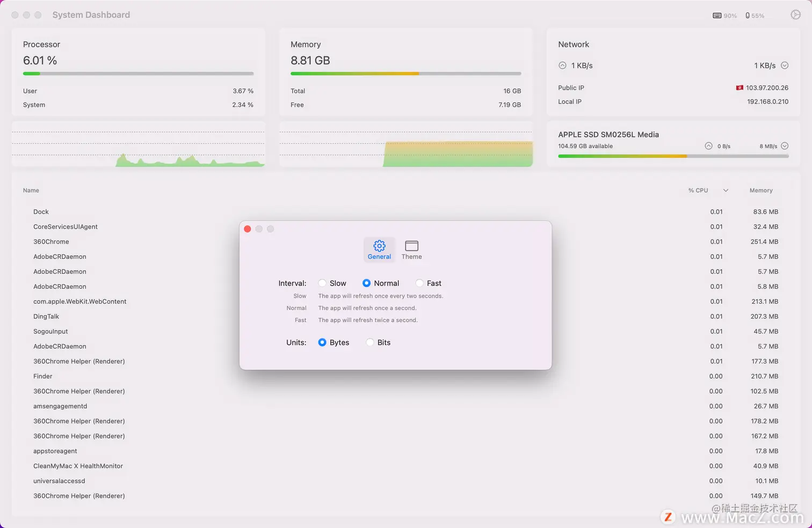Sort processes by the Memory column
The width and height of the screenshot is (812, 528).
pos(761,190)
